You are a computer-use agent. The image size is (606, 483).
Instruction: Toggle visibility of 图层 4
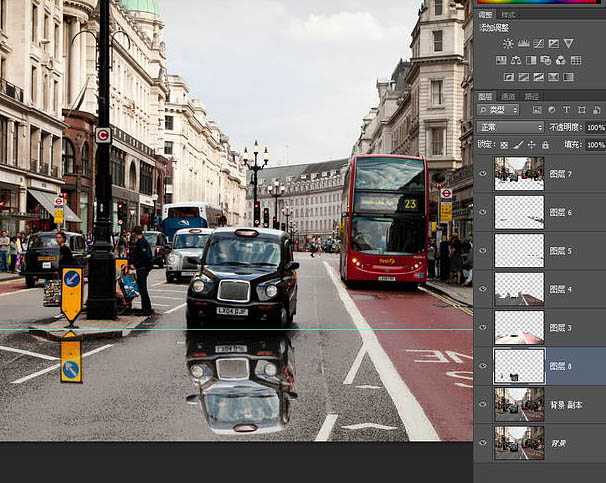pos(483,289)
